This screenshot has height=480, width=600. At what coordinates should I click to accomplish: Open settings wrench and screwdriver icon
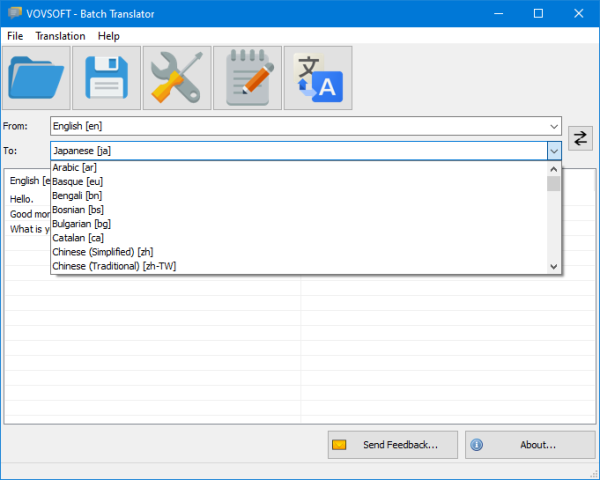[x=177, y=78]
